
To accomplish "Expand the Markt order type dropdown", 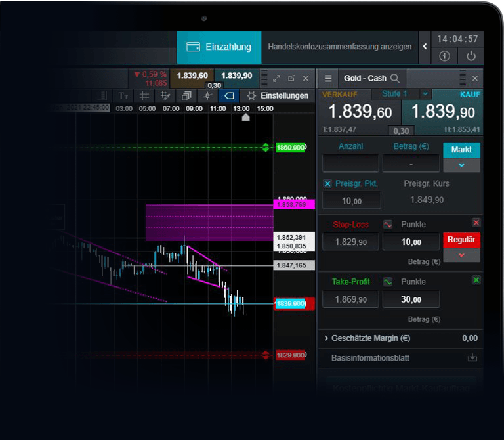I will pyautogui.click(x=461, y=165).
